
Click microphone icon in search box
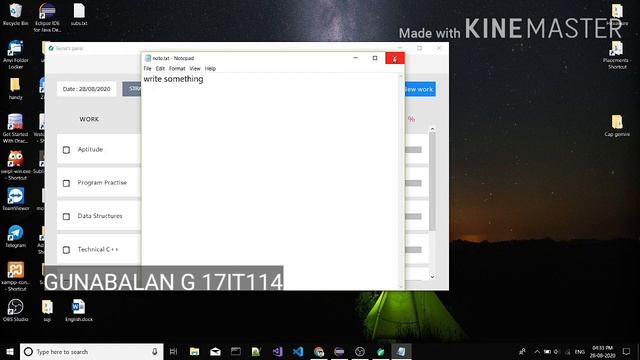(x=155, y=351)
